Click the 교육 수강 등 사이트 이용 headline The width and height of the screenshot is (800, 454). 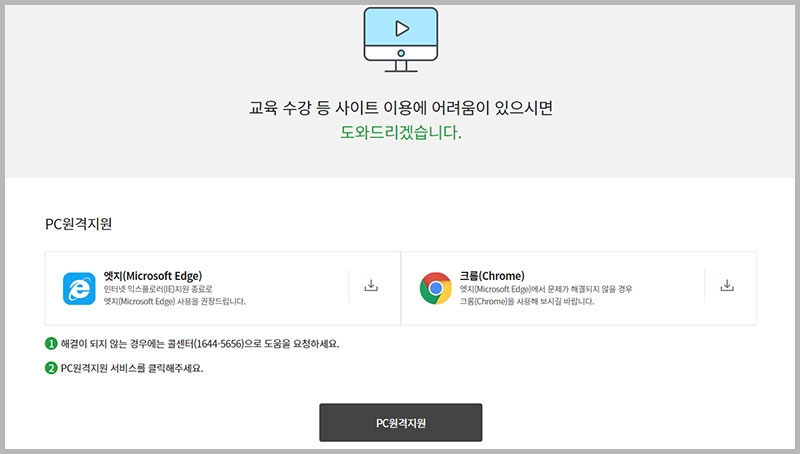tap(400, 106)
